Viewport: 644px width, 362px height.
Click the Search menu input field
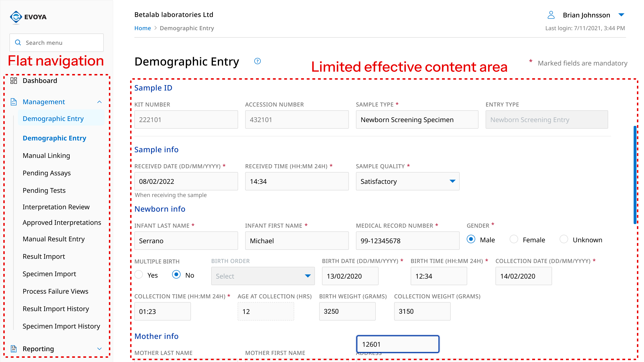click(57, 43)
